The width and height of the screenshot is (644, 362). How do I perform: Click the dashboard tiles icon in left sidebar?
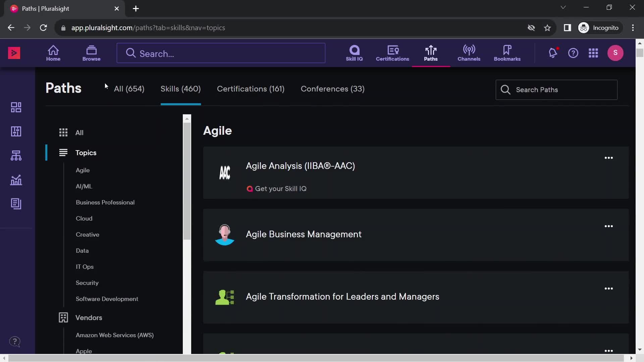pos(16,107)
